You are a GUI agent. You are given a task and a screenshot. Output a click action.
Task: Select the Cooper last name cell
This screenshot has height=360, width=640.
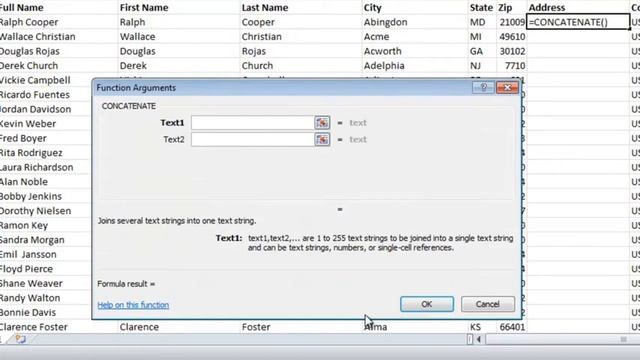[301, 22]
